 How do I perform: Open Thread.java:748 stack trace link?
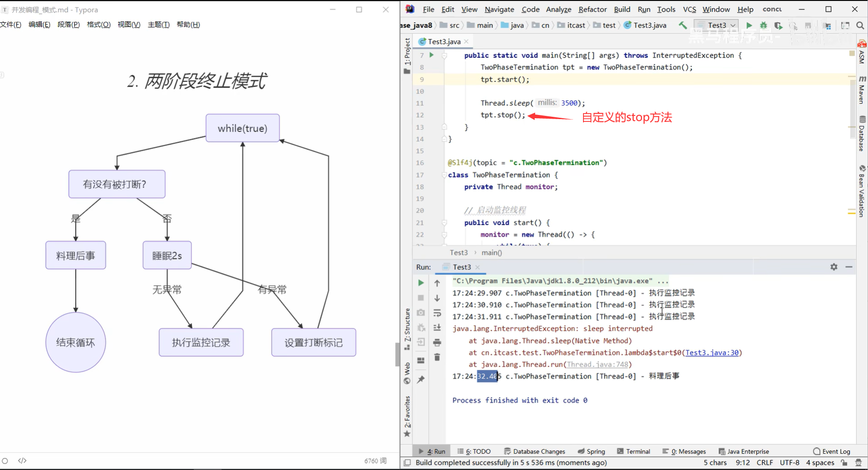pyautogui.click(x=597, y=364)
